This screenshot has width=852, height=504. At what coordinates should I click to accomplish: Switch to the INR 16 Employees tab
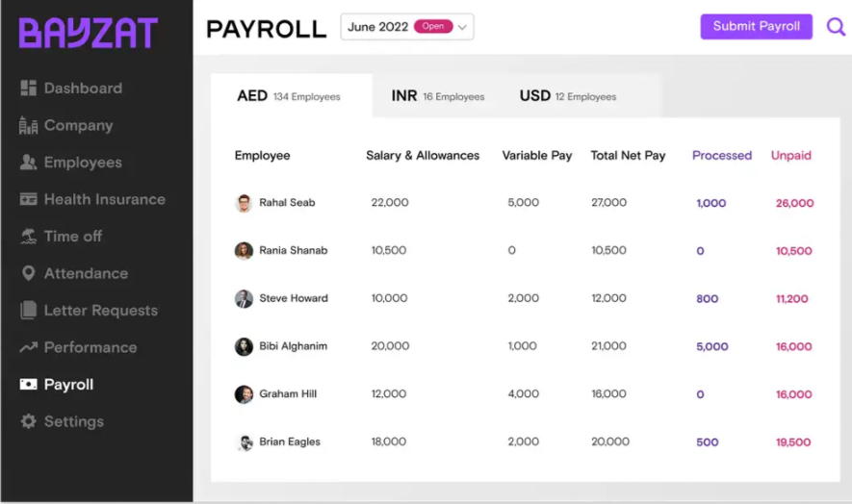[x=437, y=96]
